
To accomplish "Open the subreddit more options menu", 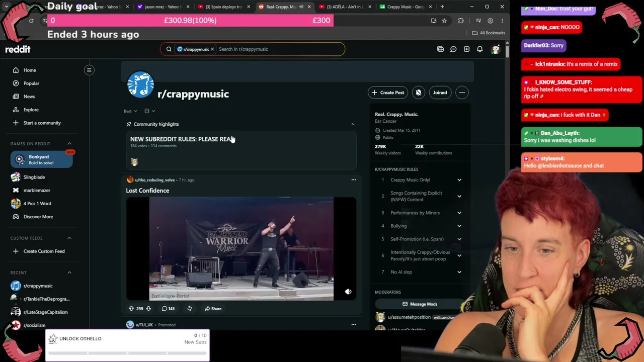I will pyautogui.click(x=462, y=93).
